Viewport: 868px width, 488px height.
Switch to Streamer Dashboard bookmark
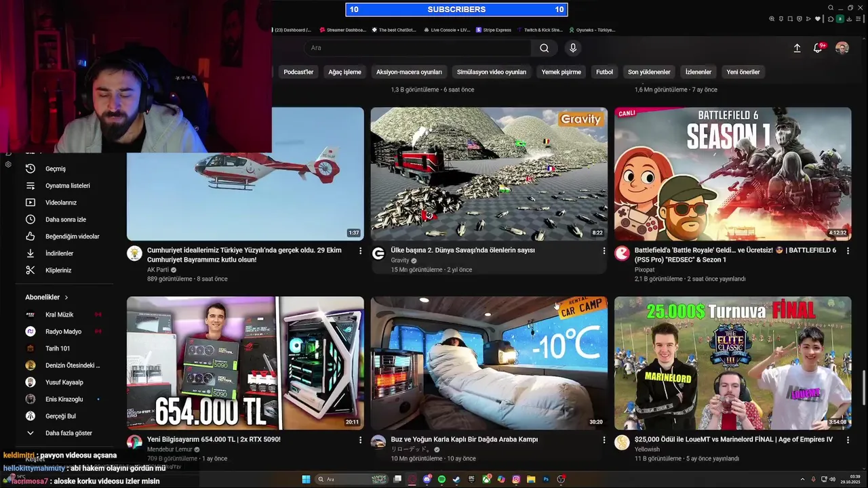click(x=342, y=30)
